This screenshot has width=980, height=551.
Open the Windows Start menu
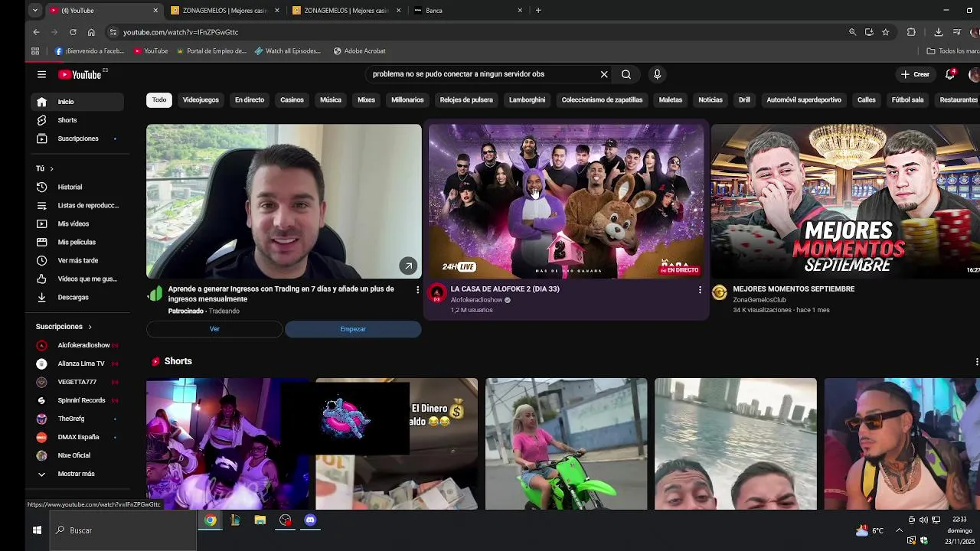[37, 530]
